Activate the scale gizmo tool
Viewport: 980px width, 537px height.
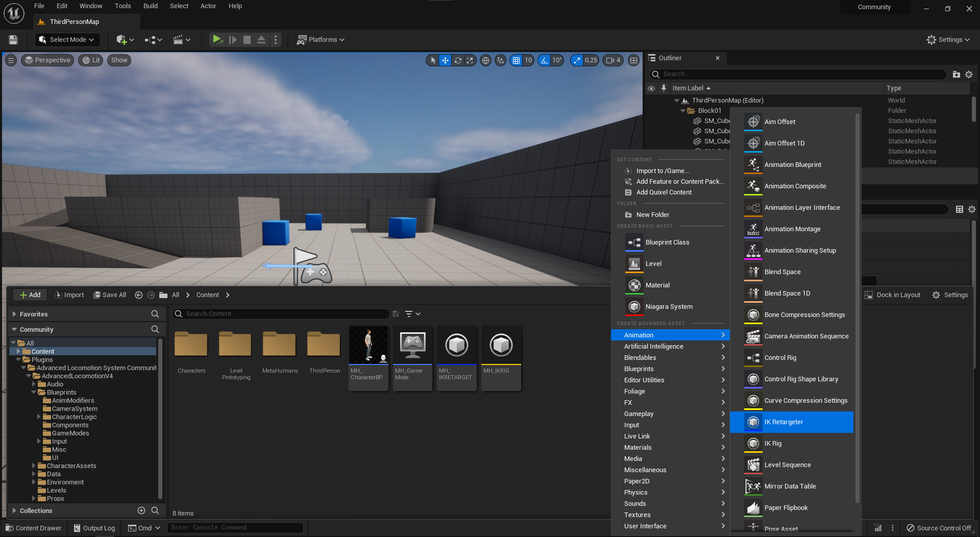pos(470,60)
